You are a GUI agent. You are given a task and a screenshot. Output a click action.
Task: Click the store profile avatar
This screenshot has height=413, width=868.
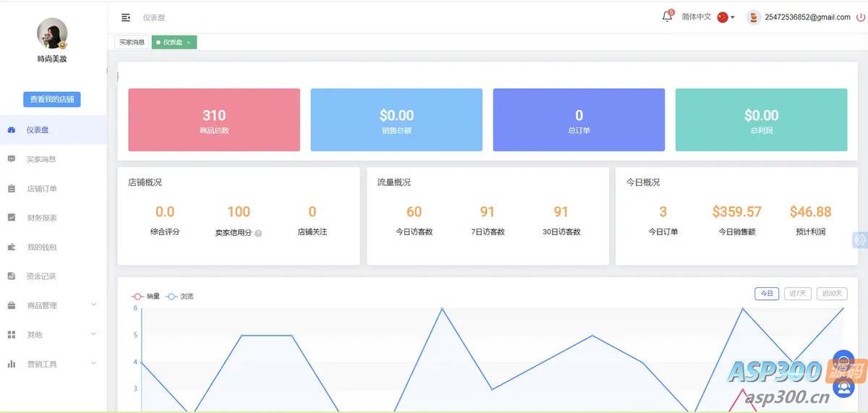52,33
